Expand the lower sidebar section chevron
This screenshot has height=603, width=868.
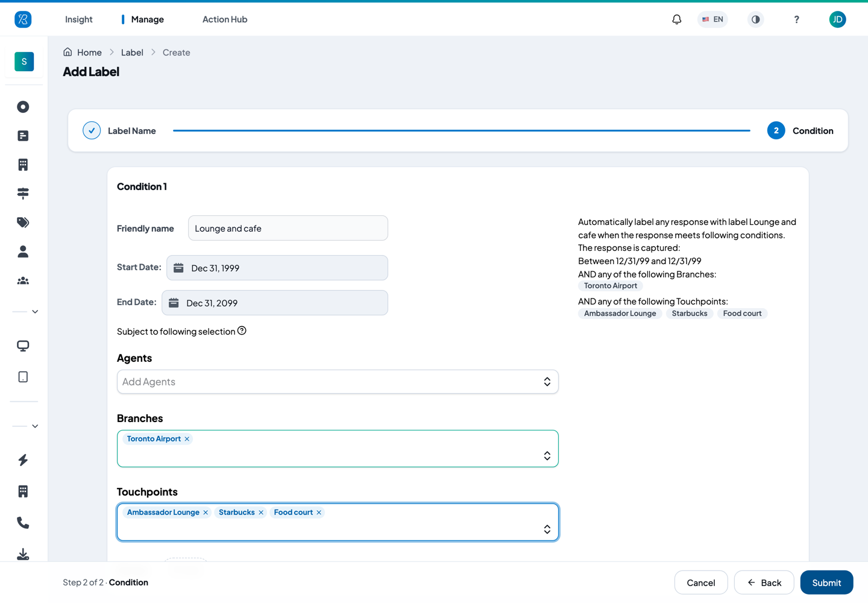coord(35,426)
